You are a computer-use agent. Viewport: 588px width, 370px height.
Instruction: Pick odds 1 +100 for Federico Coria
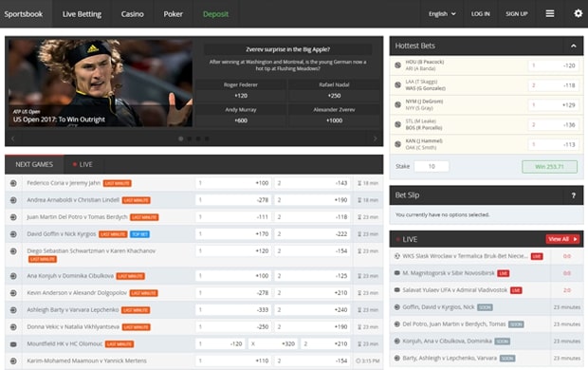(233, 183)
